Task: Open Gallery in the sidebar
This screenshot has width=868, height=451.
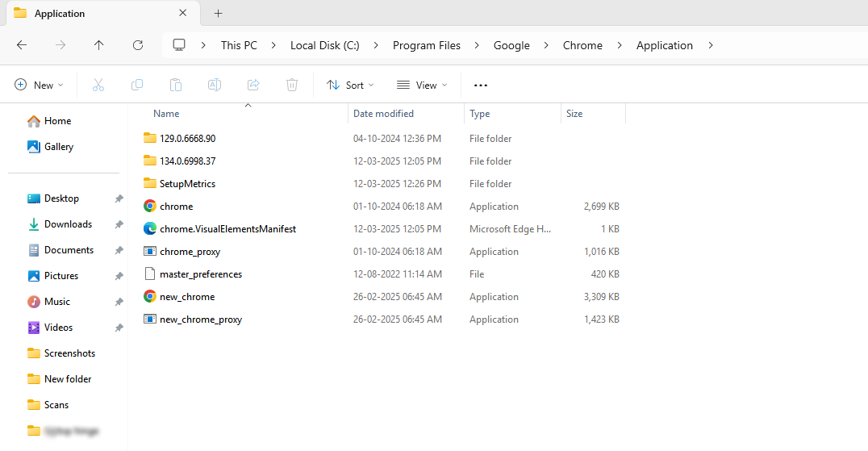Action: pos(50,147)
